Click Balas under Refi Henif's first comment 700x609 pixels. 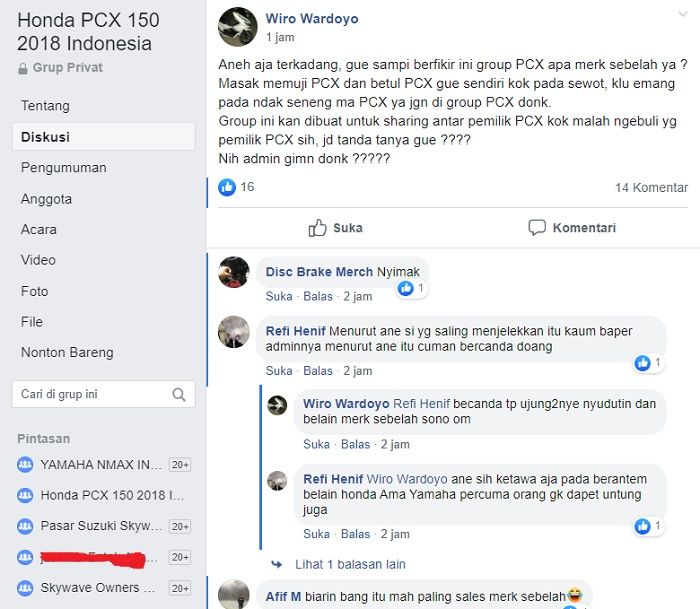click(x=318, y=371)
